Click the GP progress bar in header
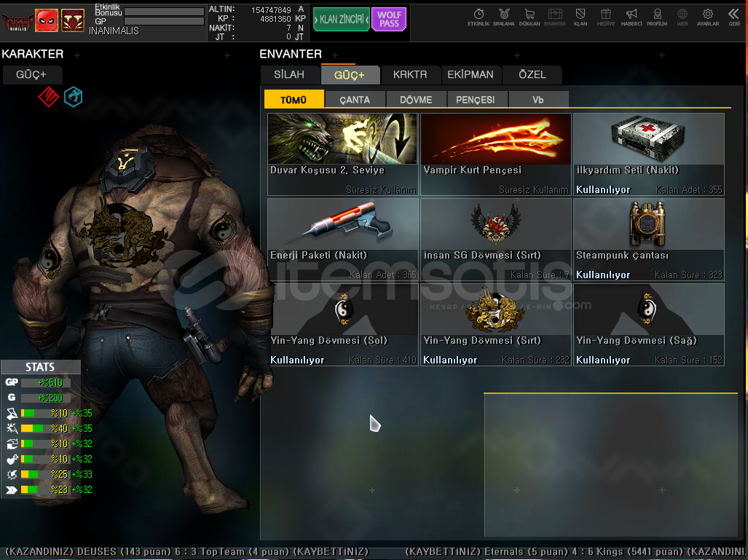Image resolution: width=748 pixels, height=560 pixels. (x=164, y=21)
